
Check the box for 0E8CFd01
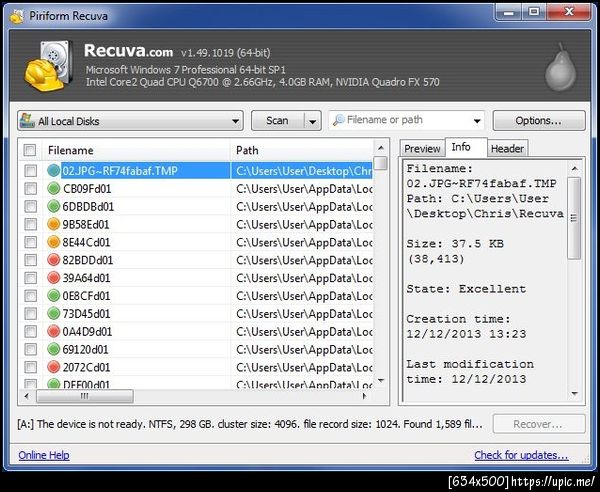coord(31,296)
